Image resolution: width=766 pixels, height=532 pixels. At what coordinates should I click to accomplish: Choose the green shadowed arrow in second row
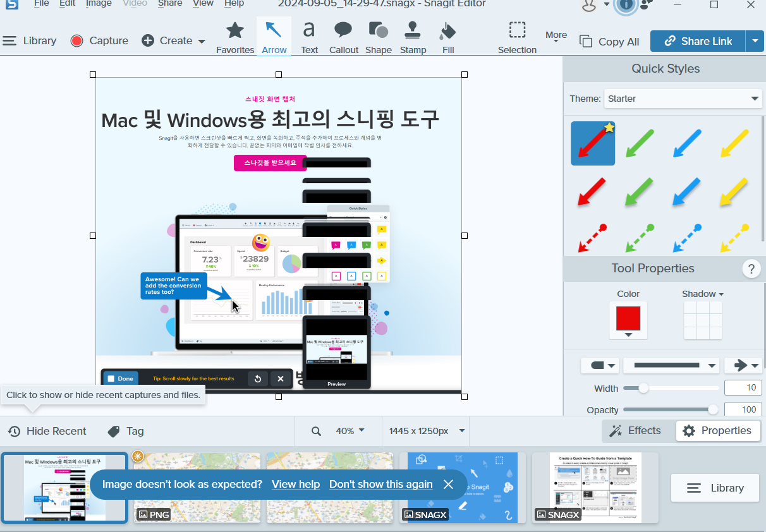coord(640,191)
